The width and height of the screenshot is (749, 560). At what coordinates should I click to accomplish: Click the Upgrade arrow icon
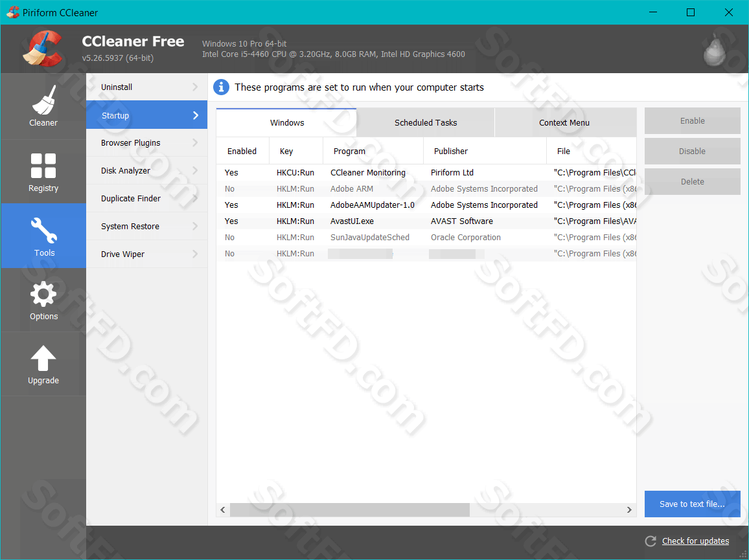(x=43, y=358)
